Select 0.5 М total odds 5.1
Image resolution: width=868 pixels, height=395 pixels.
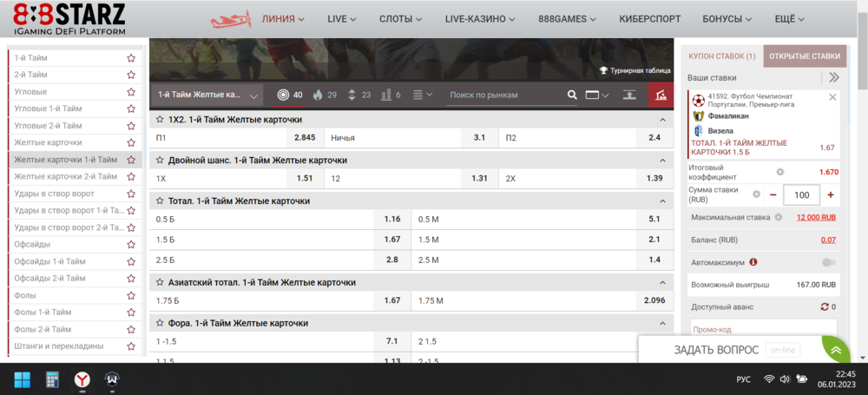(654, 219)
